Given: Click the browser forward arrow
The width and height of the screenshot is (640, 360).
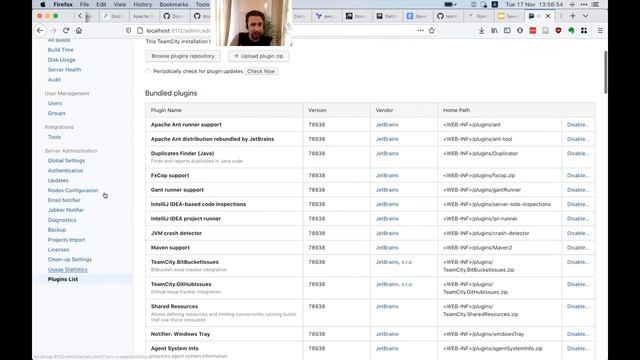Looking at the screenshot, I should (53, 30).
